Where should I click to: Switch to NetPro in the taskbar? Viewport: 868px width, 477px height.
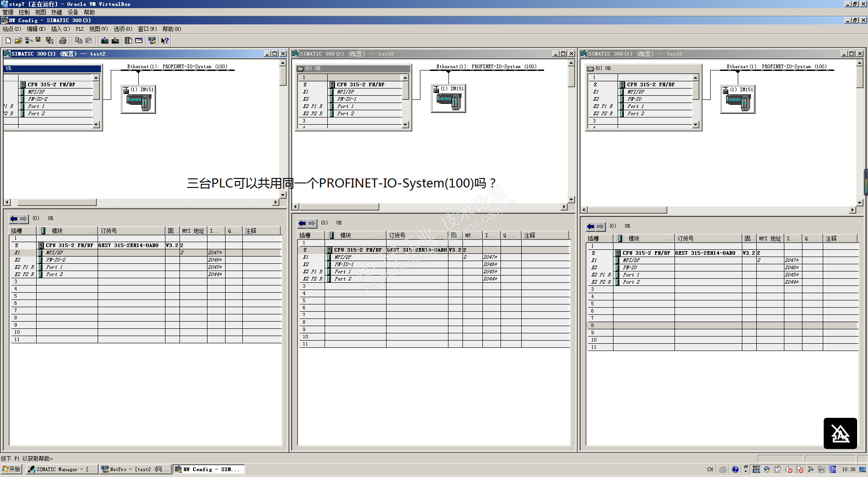(x=135, y=469)
